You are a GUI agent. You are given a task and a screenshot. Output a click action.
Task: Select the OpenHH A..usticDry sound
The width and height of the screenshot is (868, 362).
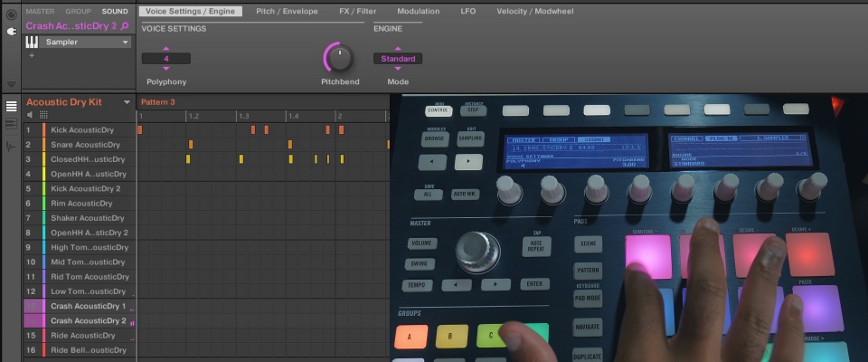[x=88, y=174]
